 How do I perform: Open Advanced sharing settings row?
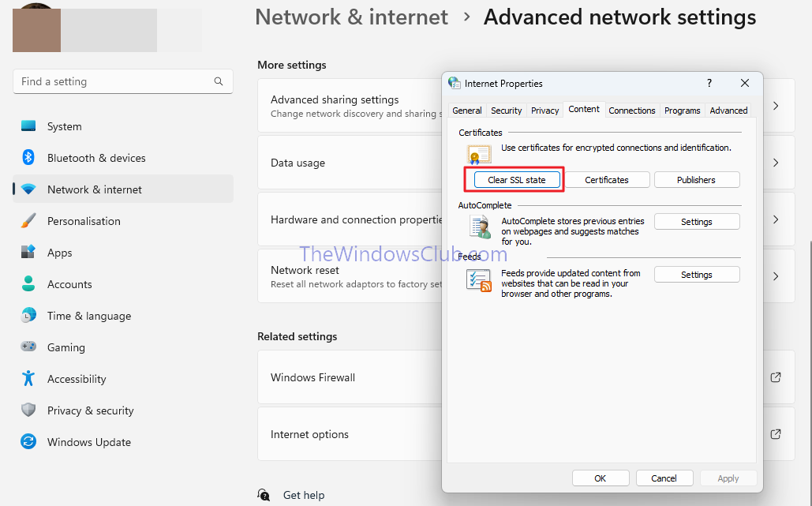(526, 106)
